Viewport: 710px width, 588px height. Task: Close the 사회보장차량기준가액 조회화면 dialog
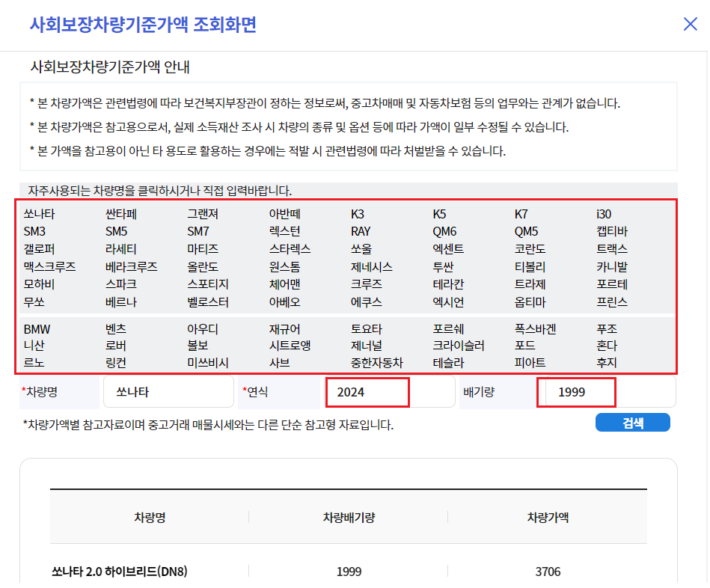(x=690, y=23)
